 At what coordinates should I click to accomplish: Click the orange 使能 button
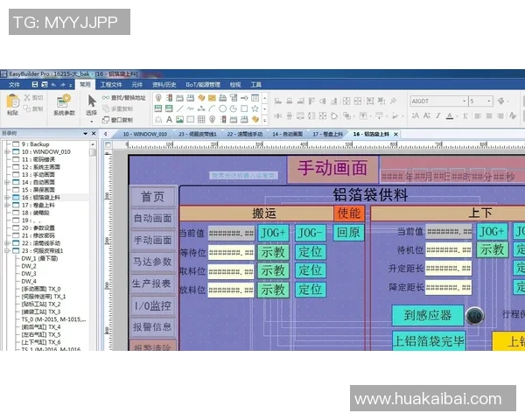(x=349, y=213)
